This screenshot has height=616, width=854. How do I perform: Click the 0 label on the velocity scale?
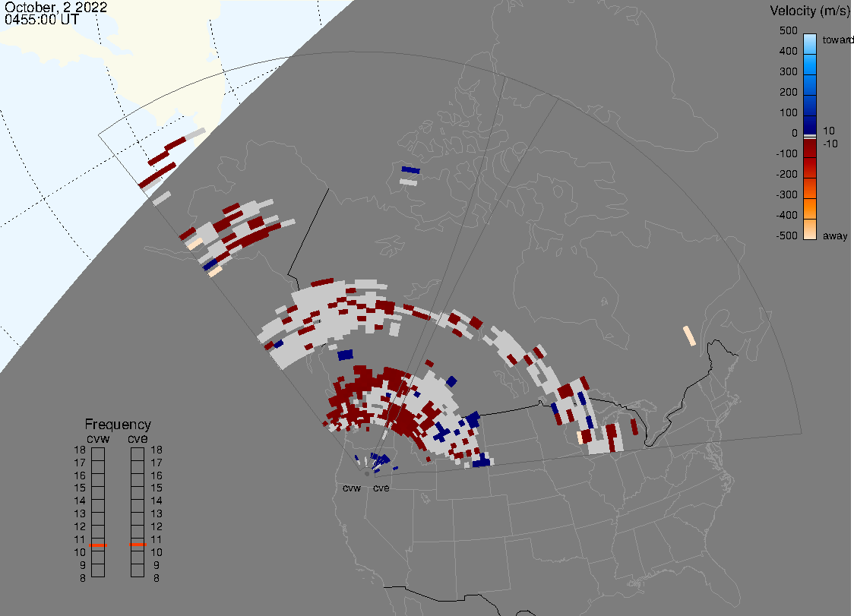click(795, 134)
